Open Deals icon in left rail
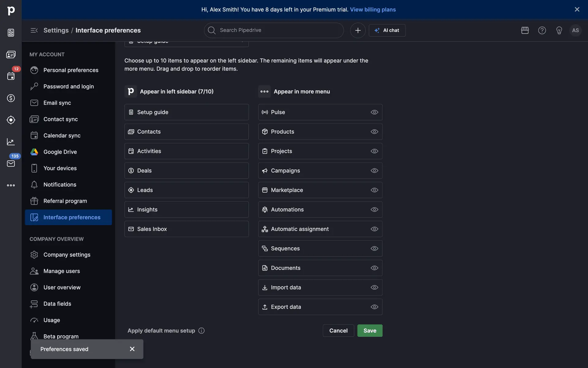 tap(11, 98)
